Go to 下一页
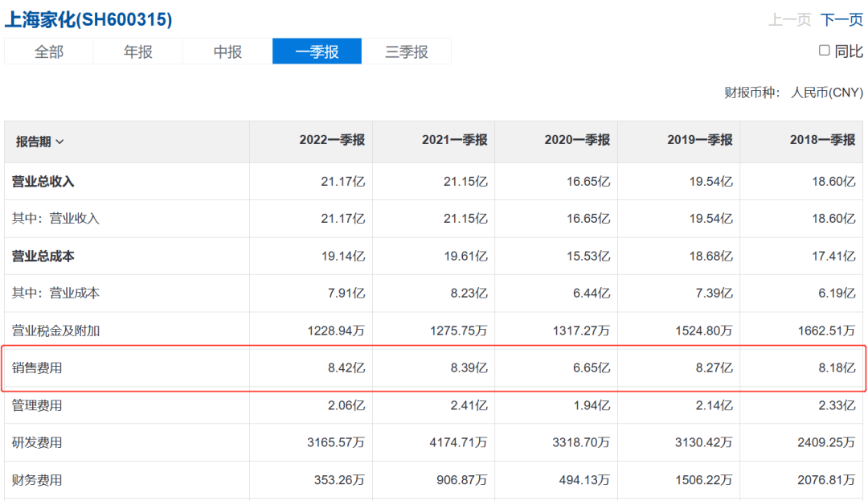Screen dimensions: 868x501 (x=841, y=20)
